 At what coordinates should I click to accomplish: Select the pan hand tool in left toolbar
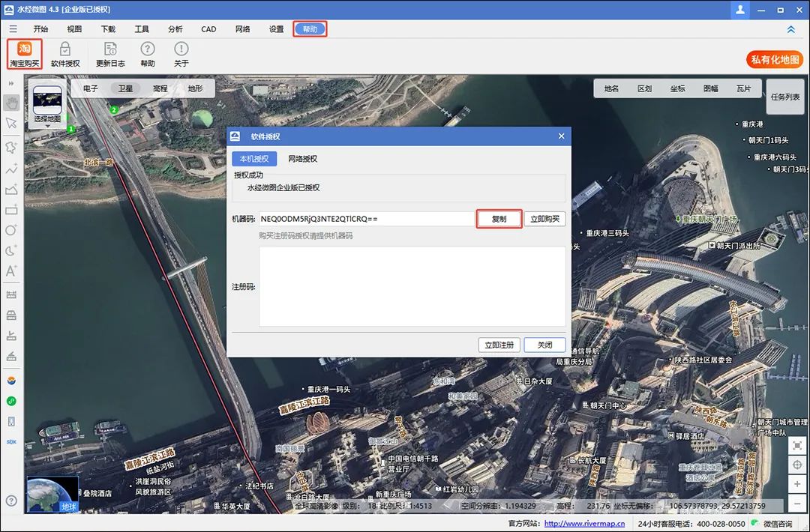11,103
